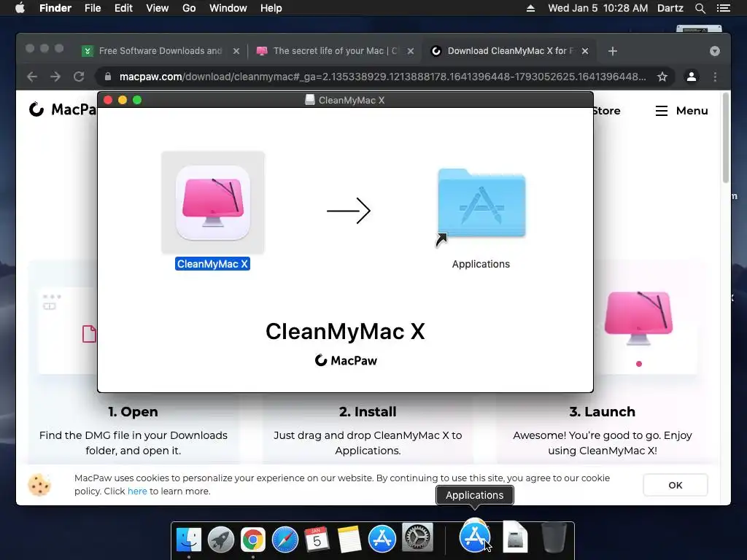Close the Free Software Downloads tab
The height and width of the screenshot is (560, 747).
coord(236,51)
